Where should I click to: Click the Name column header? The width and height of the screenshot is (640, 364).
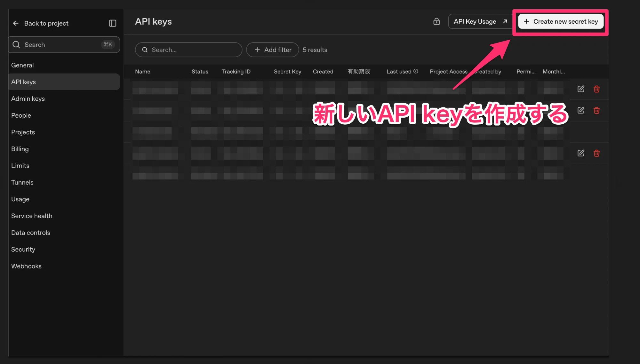point(143,72)
